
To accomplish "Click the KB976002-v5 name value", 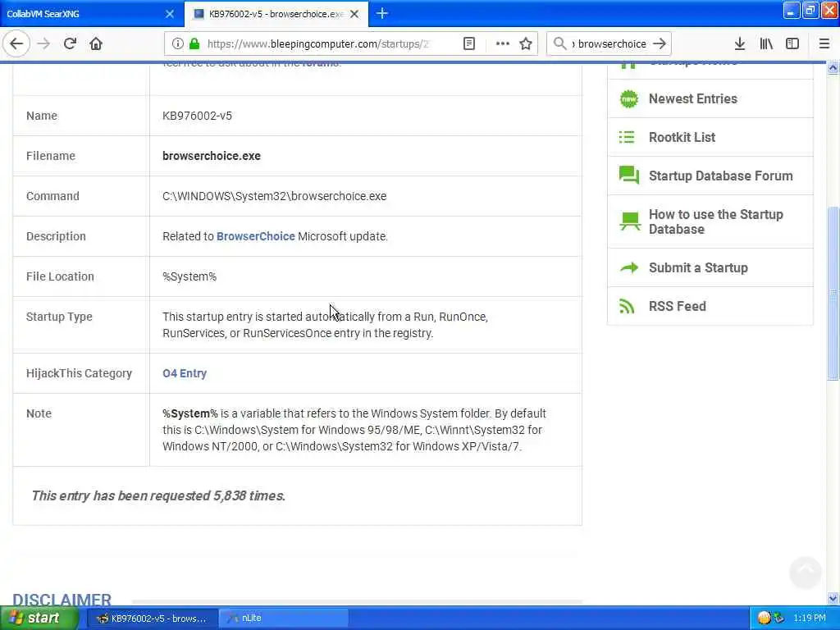I will point(197,116).
